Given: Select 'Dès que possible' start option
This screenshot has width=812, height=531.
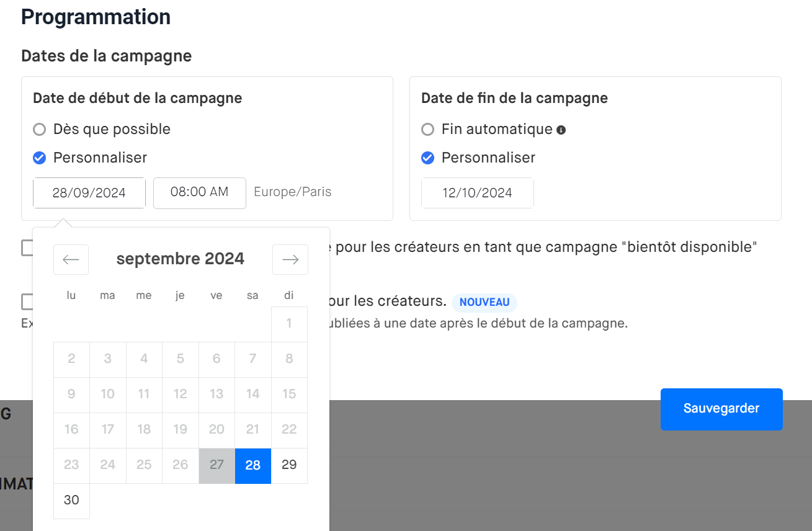Looking at the screenshot, I should pyautogui.click(x=40, y=130).
